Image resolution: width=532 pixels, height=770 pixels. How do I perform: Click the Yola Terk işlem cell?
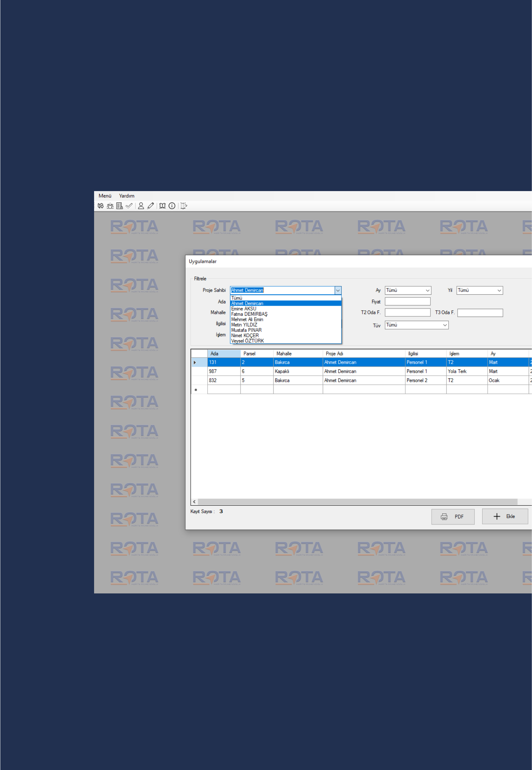pyautogui.click(x=467, y=371)
